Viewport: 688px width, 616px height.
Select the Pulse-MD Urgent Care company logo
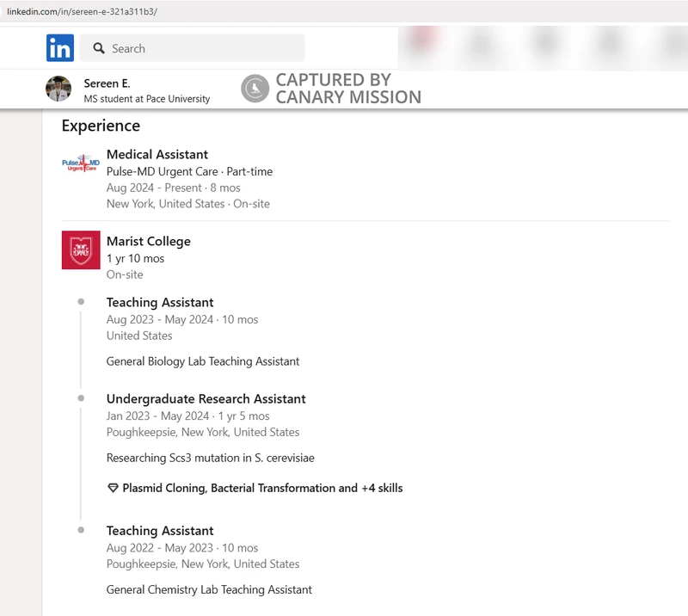[x=81, y=165]
